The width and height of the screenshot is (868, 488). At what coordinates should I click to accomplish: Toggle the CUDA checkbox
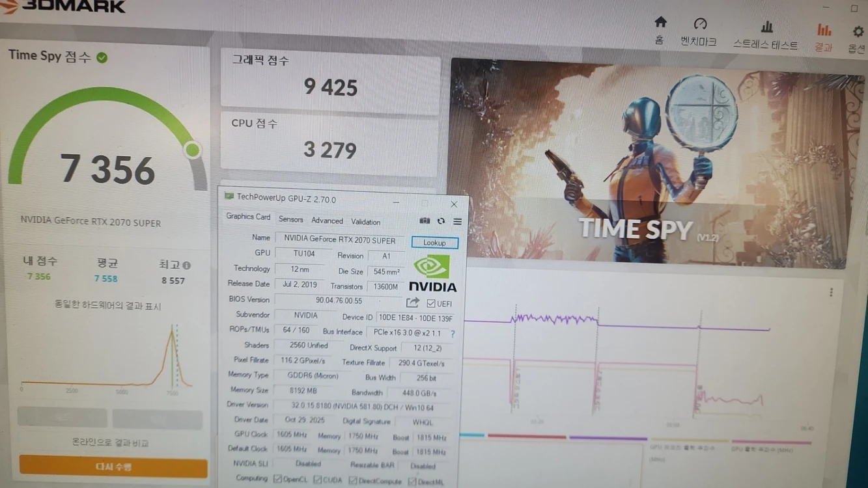coord(317,480)
